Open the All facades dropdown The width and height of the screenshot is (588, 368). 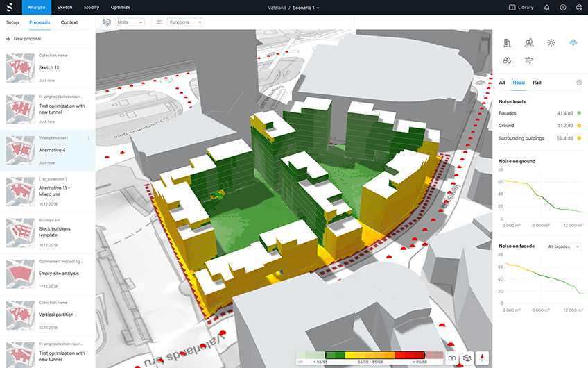(563, 246)
